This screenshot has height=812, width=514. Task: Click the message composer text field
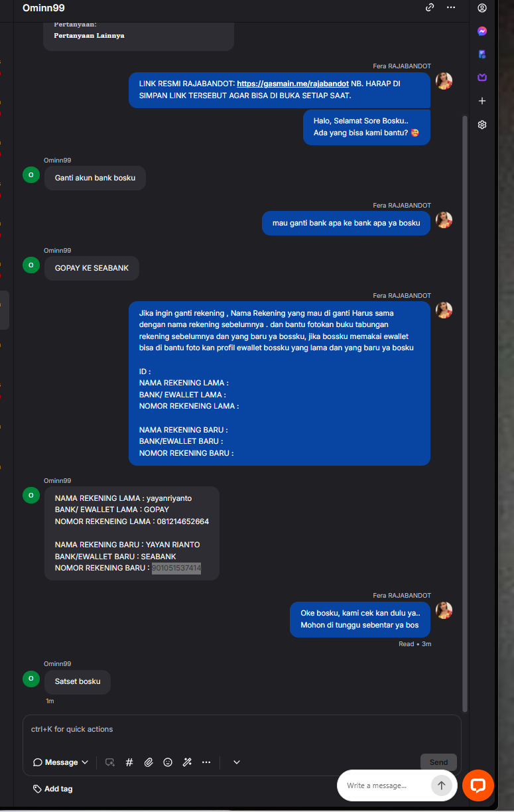click(241, 730)
